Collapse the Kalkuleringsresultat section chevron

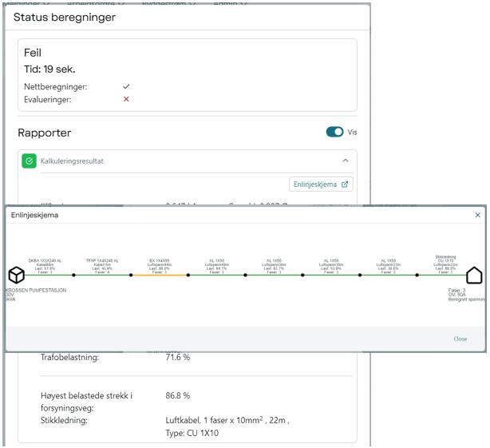pyautogui.click(x=346, y=161)
